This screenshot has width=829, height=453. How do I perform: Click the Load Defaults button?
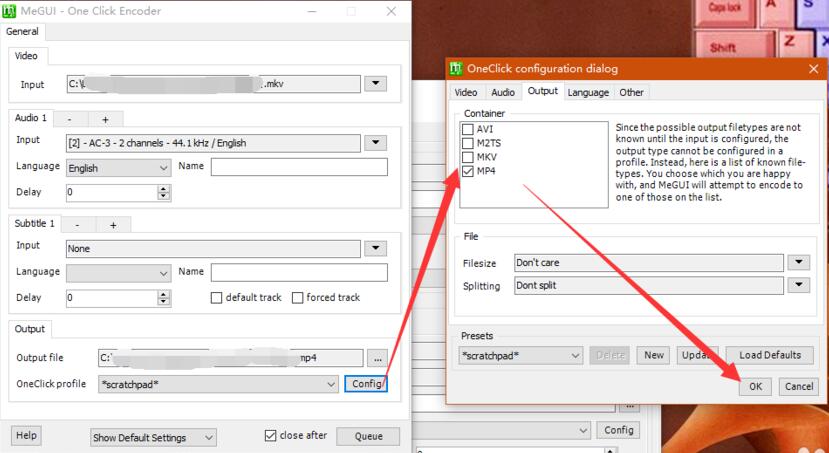[x=770, y=355]
